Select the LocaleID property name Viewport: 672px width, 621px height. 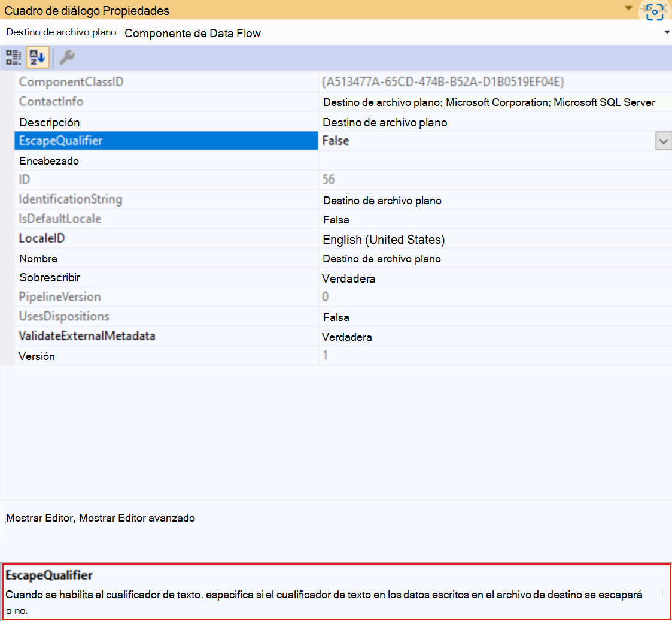pos(42,238)
